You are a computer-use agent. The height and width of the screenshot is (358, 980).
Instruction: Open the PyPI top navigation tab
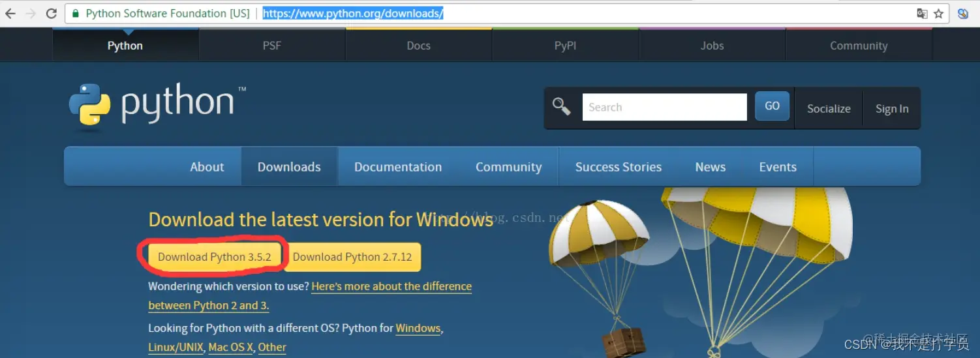pyautogui.click(x=565, y=46)
